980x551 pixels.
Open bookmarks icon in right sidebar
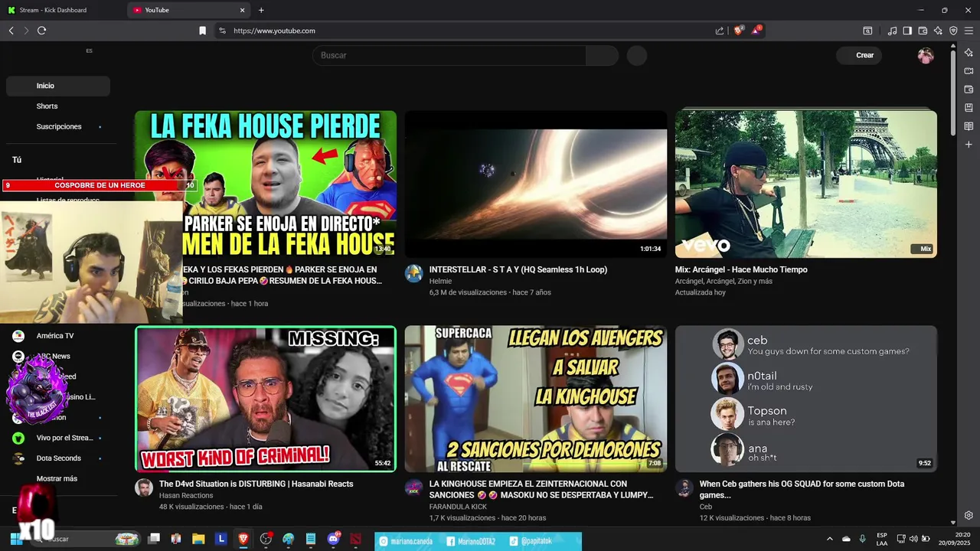pos(969,108)
